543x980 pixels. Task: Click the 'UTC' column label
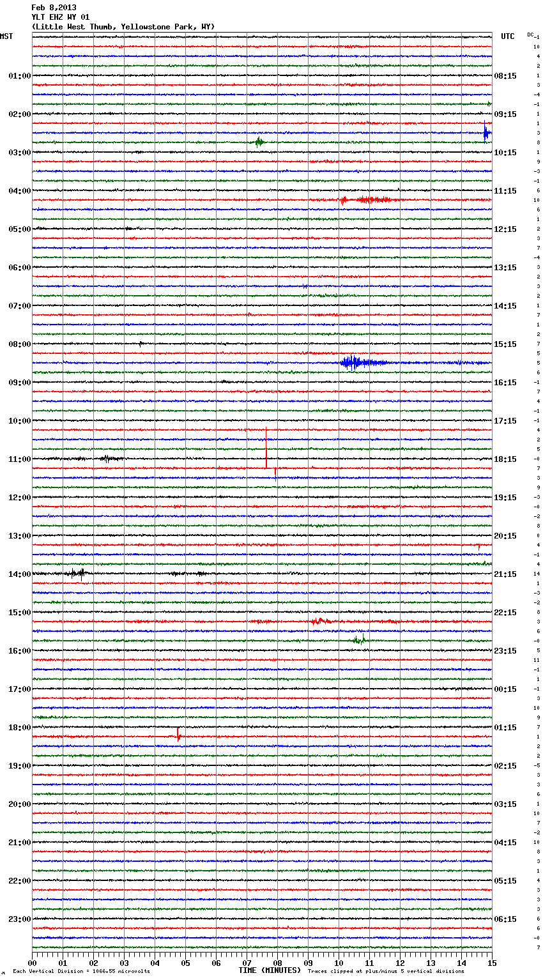coord(508,36)
